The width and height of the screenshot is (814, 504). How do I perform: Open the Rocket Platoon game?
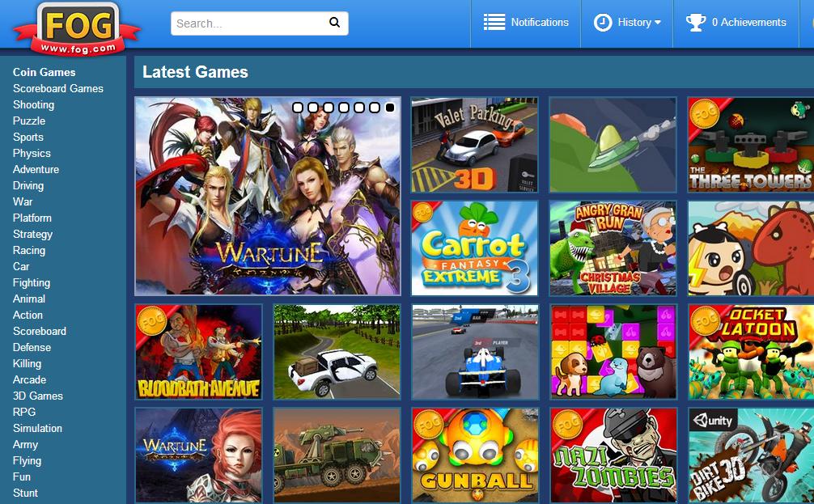click(751, 352)
